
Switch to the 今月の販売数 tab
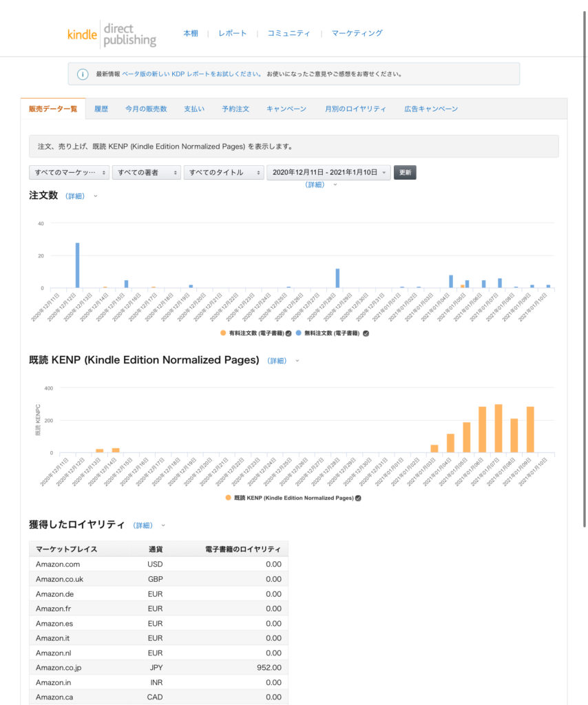pos(146,109)
